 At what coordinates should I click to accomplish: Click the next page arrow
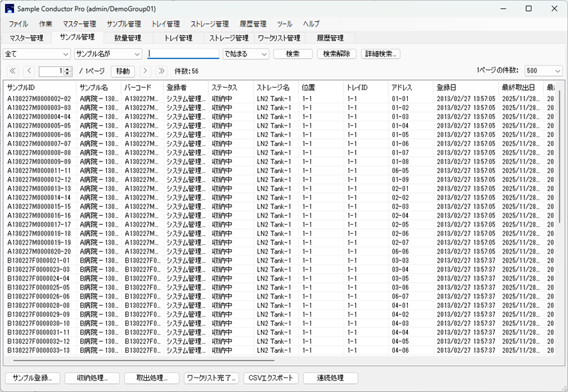(146, 71)
